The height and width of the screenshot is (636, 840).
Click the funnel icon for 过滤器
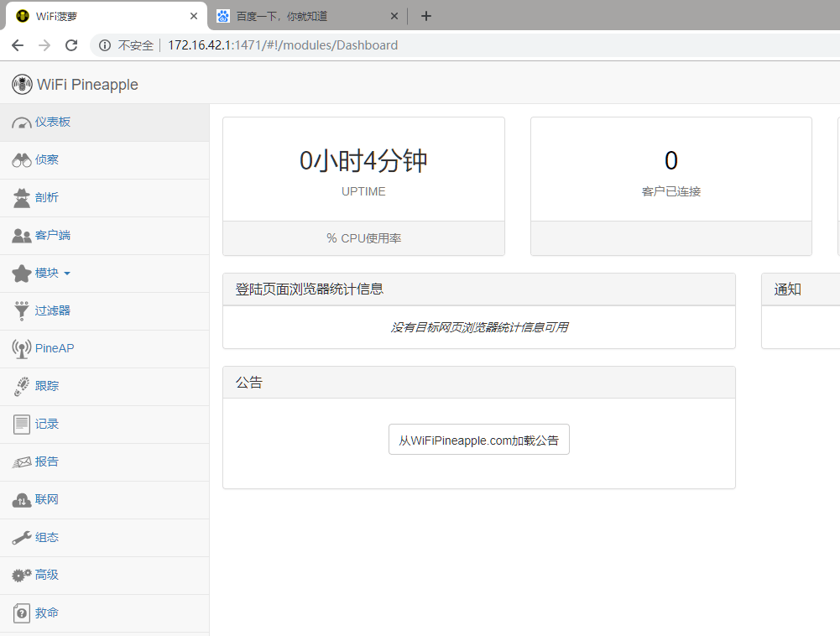pyautogui.click(x=22, y=310)
